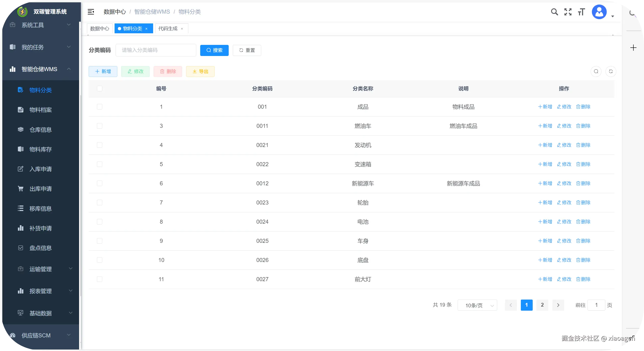Go to page 2 in pagination
The height and width of the screenshot is (351, 644).
[542, 305]
